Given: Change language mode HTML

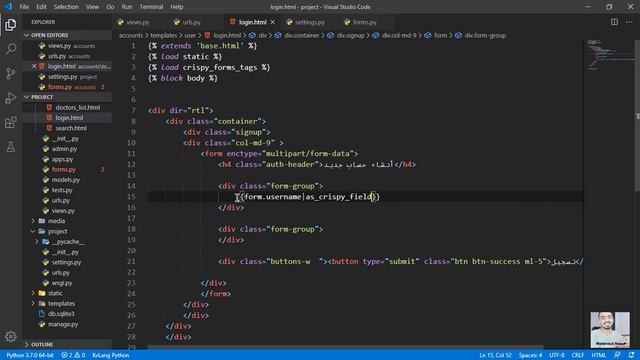Looking at the screenshot, I should 599,355.
